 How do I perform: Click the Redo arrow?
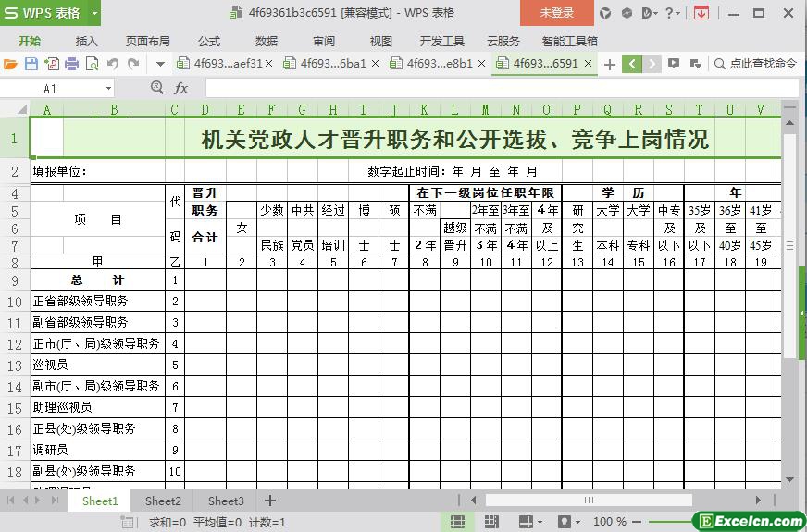133,64
